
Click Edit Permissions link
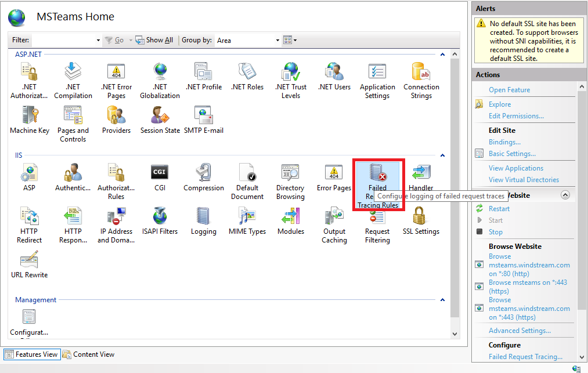pos(516,116)
